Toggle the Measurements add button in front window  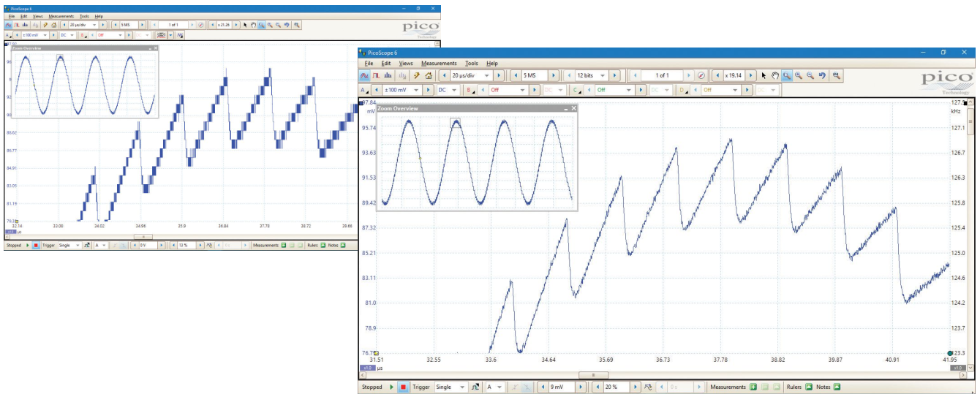(x=752, y=387)
